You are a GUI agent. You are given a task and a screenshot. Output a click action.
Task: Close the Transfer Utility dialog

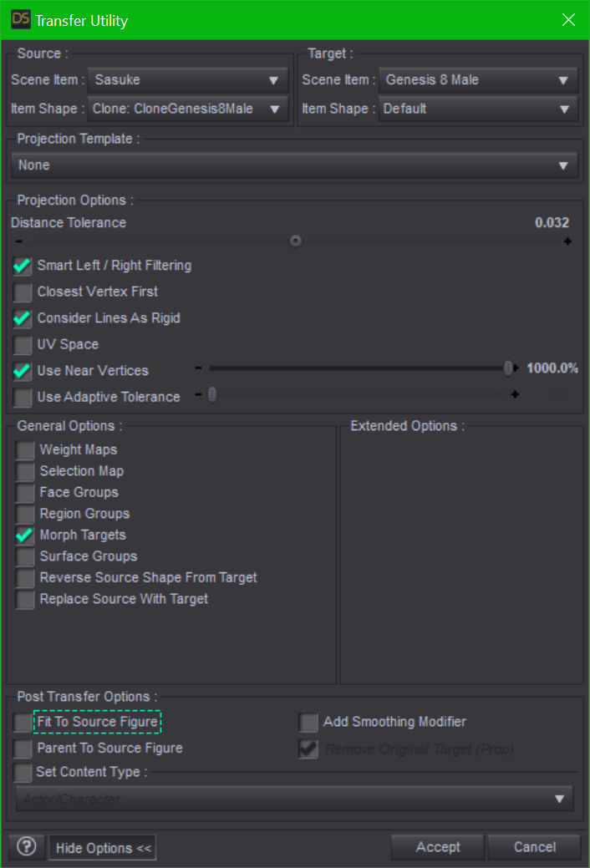pos(568,19)
